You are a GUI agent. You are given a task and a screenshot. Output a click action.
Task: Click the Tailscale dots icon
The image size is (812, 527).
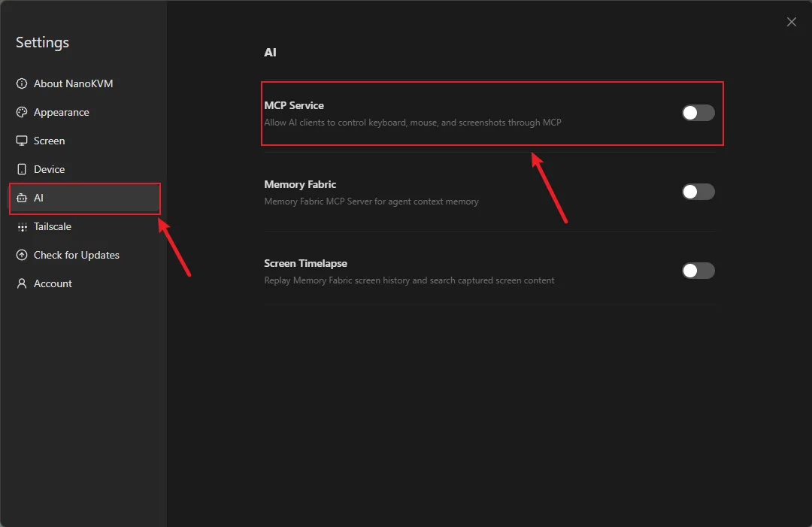click(22, 227)
